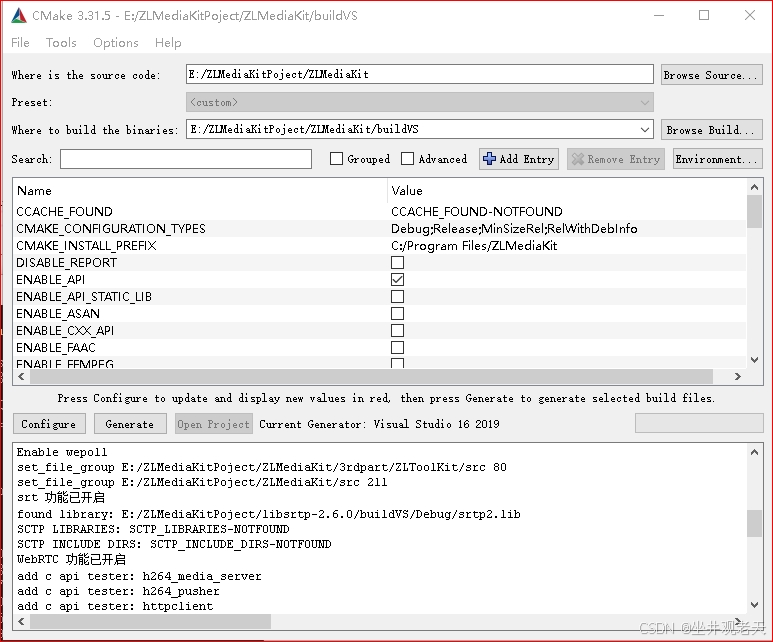Uncheck the ENABLE_API checkbox
Screen dimensions: 773x642
point(397,280)
